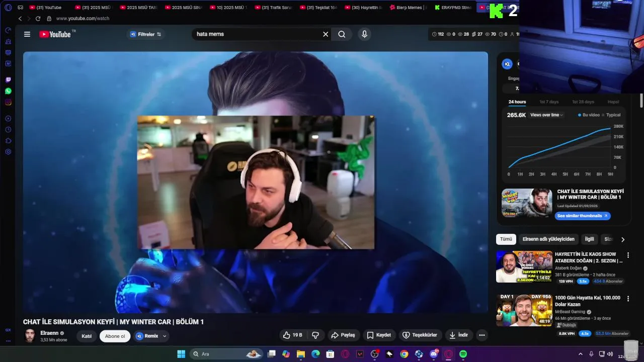Viewport: 644px width, 362px height.
Task: Subscribe using Abone ol
Action: [x=115, y=336]
